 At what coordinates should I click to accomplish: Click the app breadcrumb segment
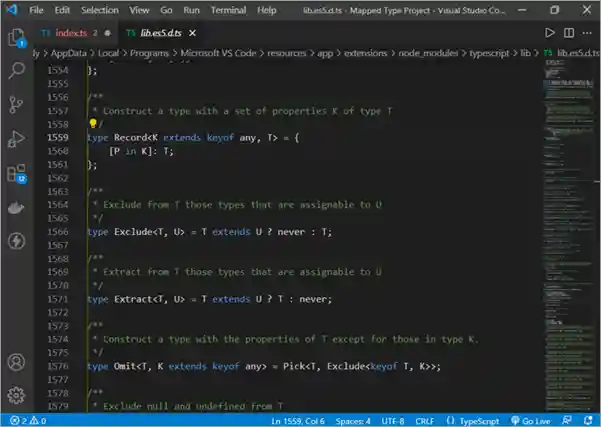pyautogui.click(x=325, y=53)
